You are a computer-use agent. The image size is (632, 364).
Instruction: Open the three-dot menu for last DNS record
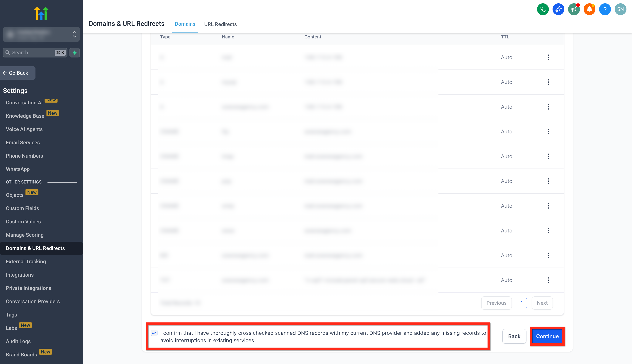click(x=548, y=280)
